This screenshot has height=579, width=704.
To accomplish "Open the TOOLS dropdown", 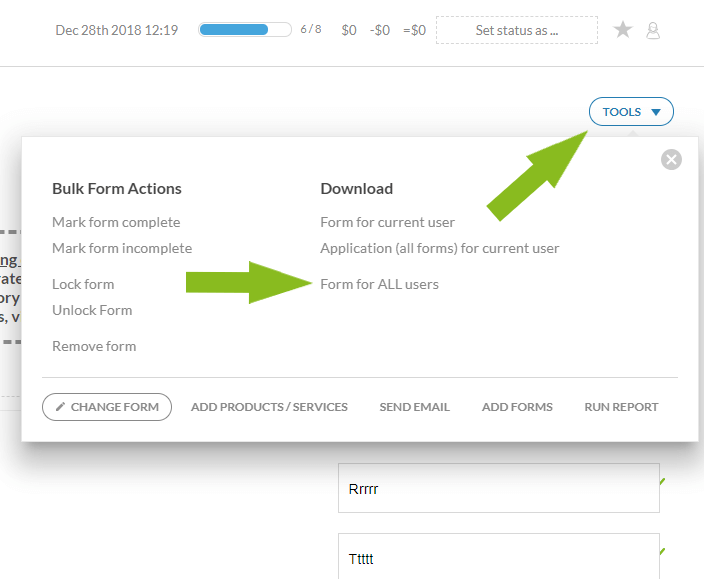I will (x=631, y=112).
